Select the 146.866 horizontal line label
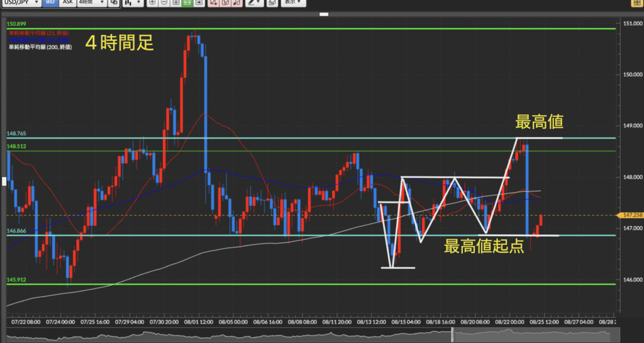 click(16, 231)
